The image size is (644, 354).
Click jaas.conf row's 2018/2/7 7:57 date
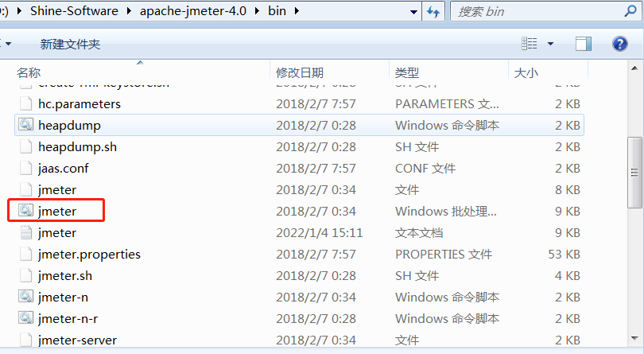tap(316, 168)
